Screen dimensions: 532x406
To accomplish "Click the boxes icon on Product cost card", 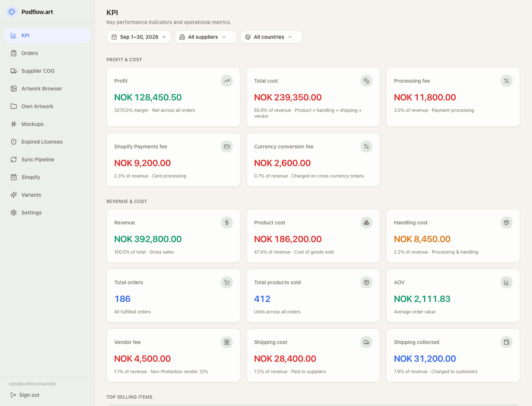I will pos(366,223).
